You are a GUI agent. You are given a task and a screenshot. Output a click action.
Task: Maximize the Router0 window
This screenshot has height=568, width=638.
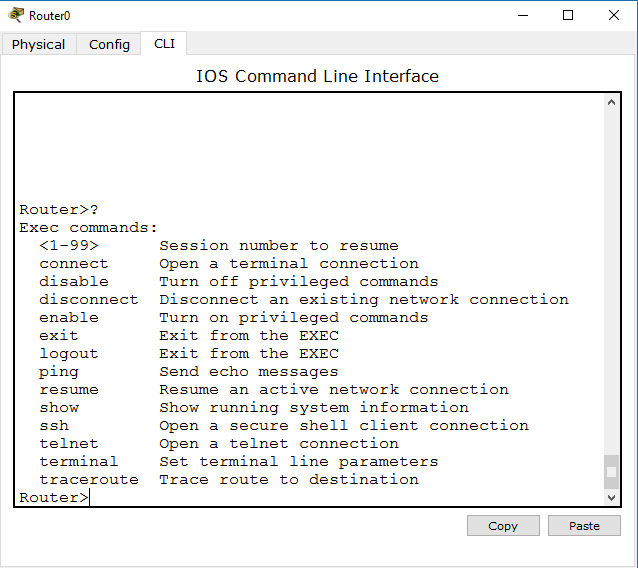point(568,15)
